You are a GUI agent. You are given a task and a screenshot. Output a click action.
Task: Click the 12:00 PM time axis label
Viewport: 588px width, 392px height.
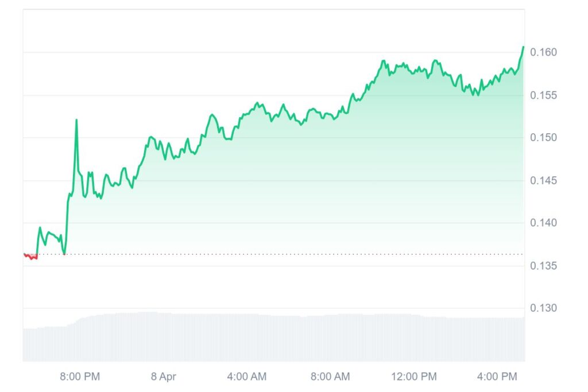tap(414, 377)
